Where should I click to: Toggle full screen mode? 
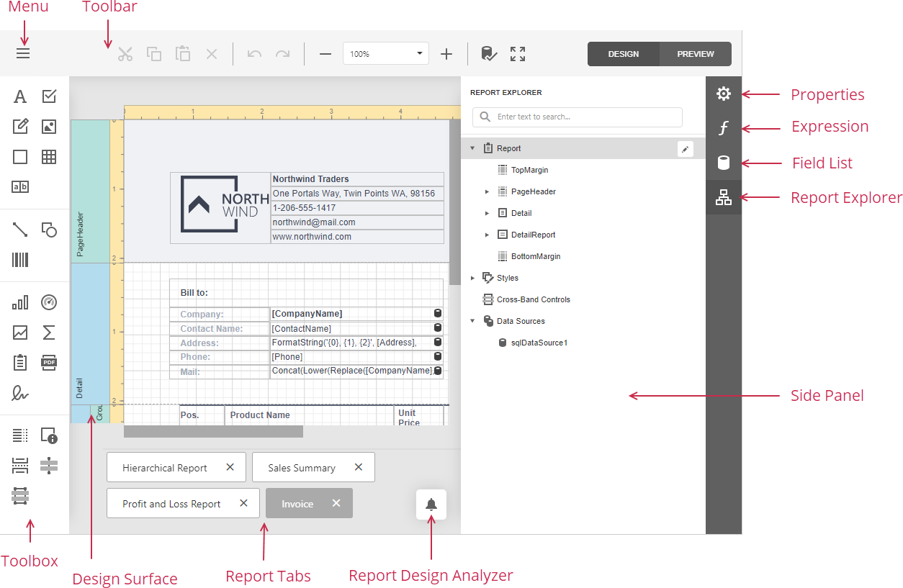pyautogui.click(x=518, y=54)
